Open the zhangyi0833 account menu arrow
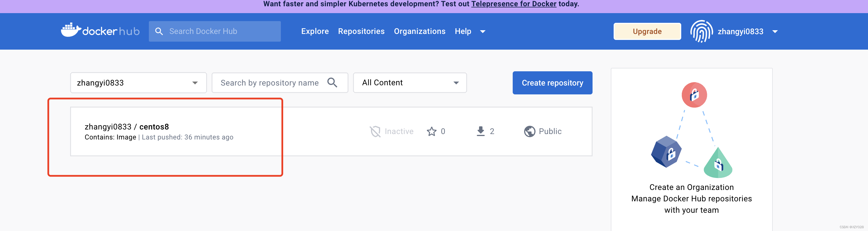 click(775, 32)
